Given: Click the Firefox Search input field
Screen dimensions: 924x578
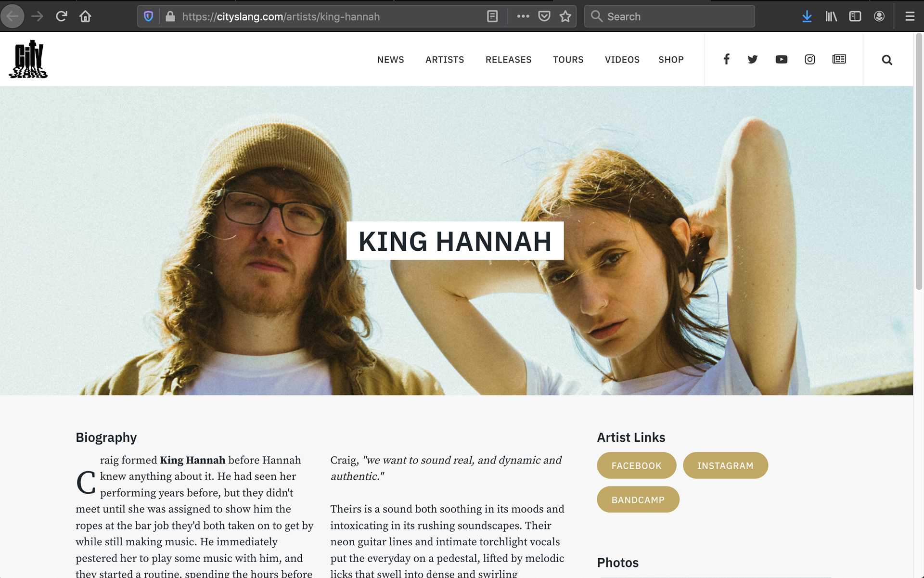Looking at the screenshot, I should pos(669,16).
